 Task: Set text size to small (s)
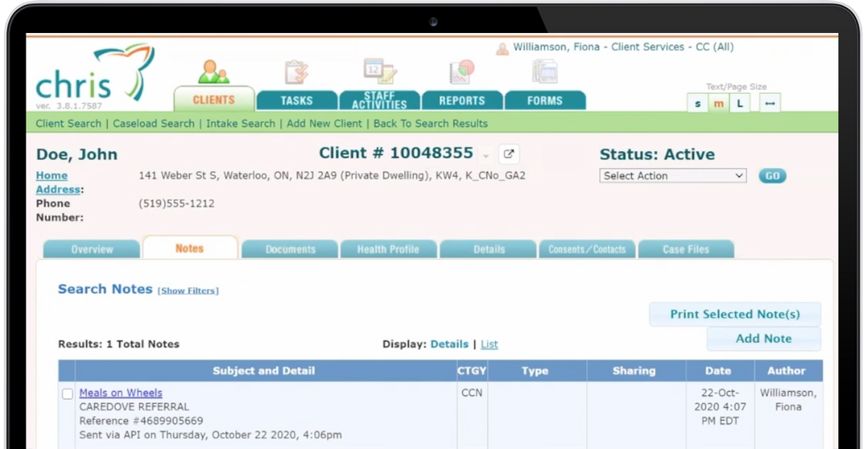(698, 103)
